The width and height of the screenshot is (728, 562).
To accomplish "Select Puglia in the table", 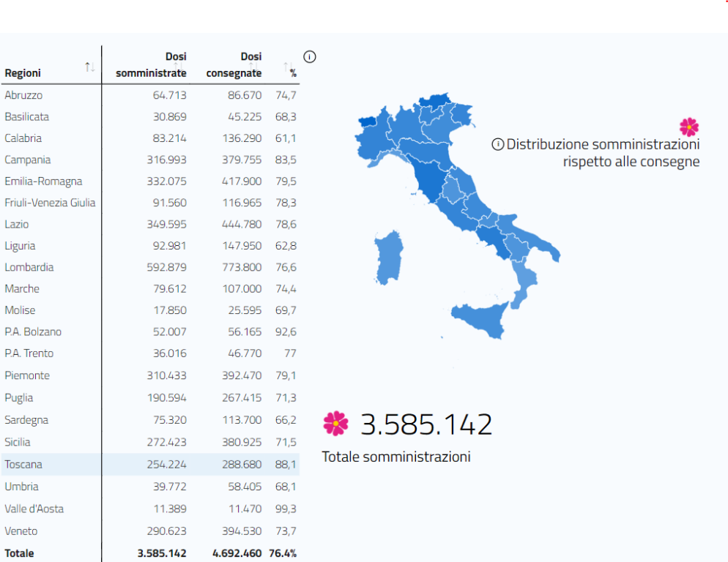I will (x=18, y=397).
